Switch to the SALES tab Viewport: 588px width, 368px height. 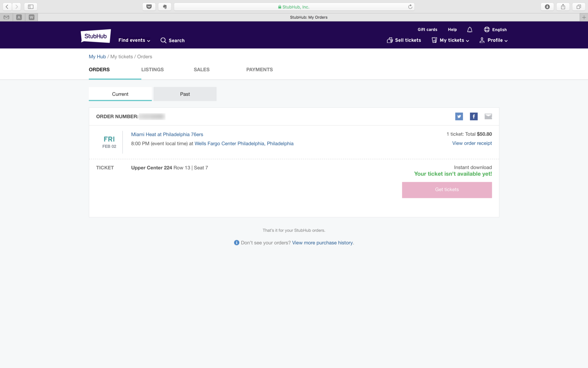pyautogui.click(x=202, y=70)
